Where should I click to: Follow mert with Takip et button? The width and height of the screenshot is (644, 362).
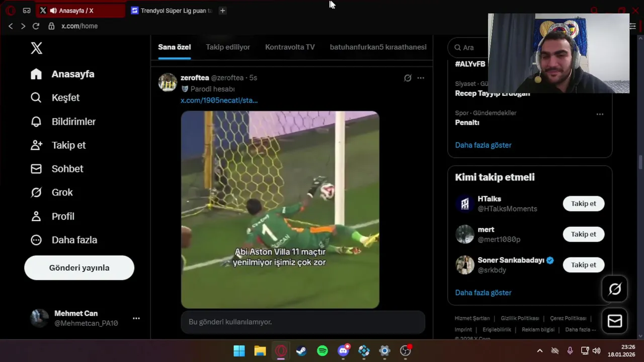click(x=583, y=234)
